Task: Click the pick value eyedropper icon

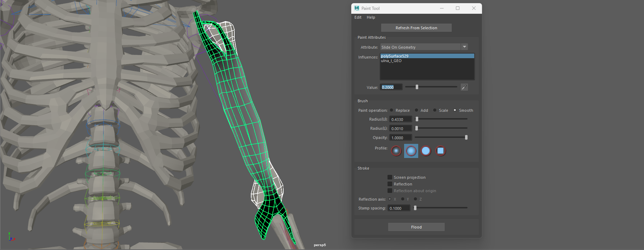Action: click(464, 87)
